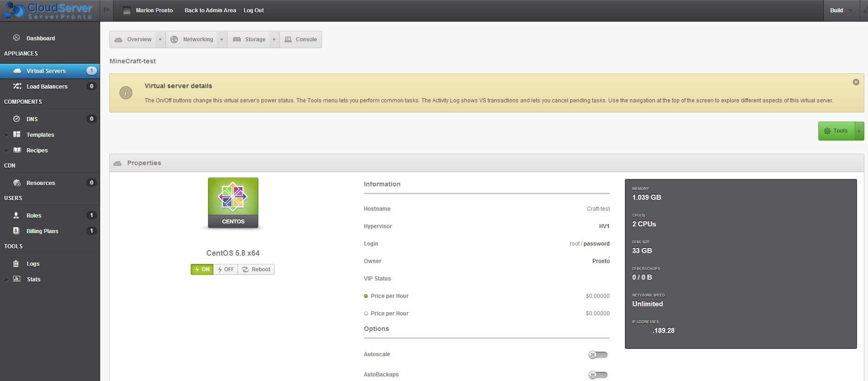
Task: Open the Tools dropdown arrow
Action: point(859,131)
